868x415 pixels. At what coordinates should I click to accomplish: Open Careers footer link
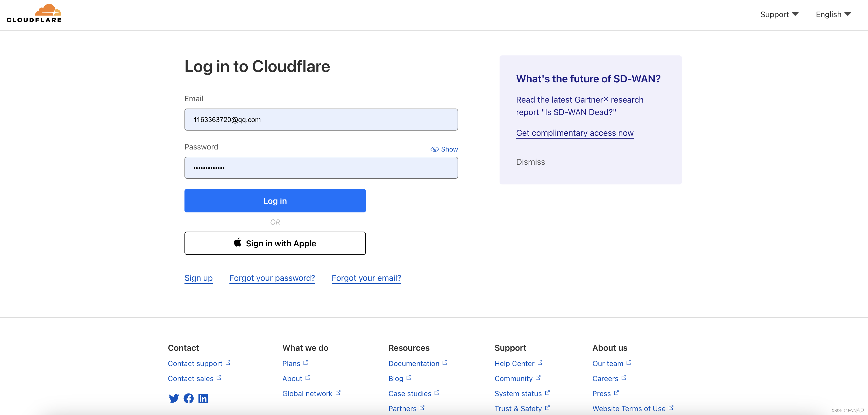609,379
